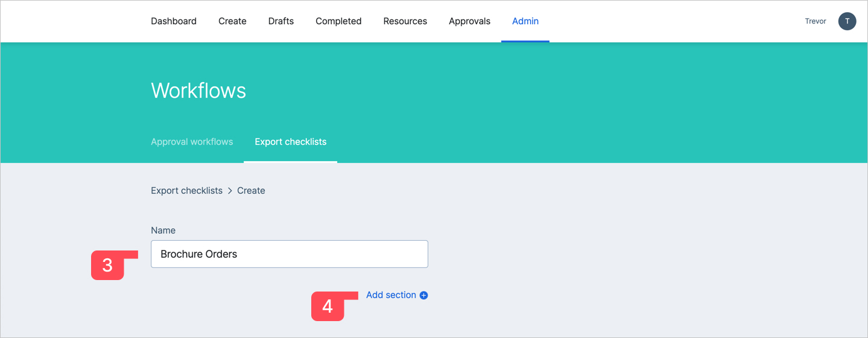
Task: Click the Workflows page heading
Action: click(198, 91)
